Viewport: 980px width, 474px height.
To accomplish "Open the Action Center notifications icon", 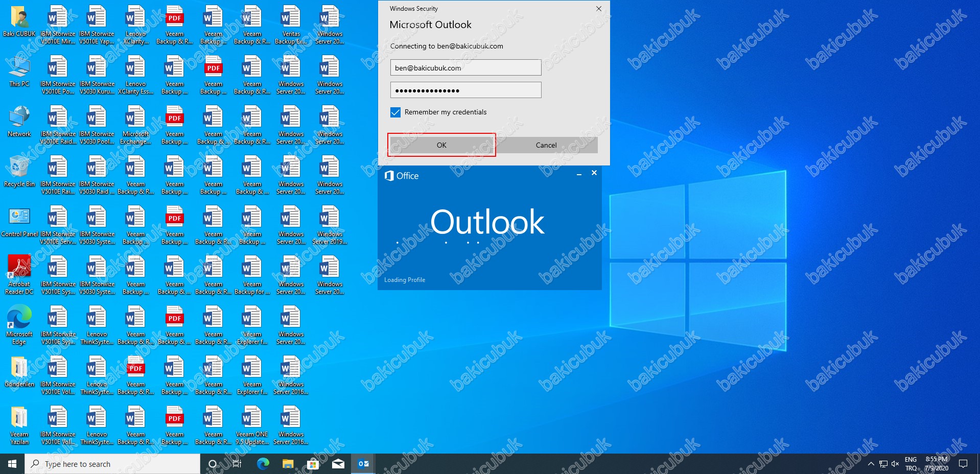I will pos(963,464).
